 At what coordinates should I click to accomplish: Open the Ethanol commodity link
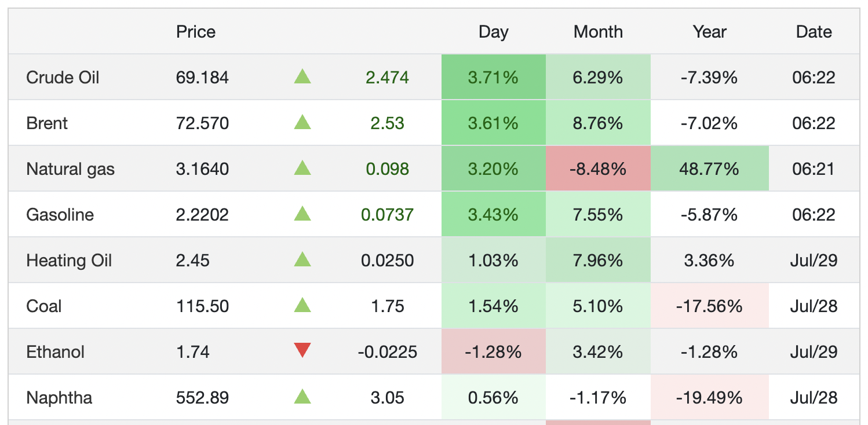coord(56,352)
